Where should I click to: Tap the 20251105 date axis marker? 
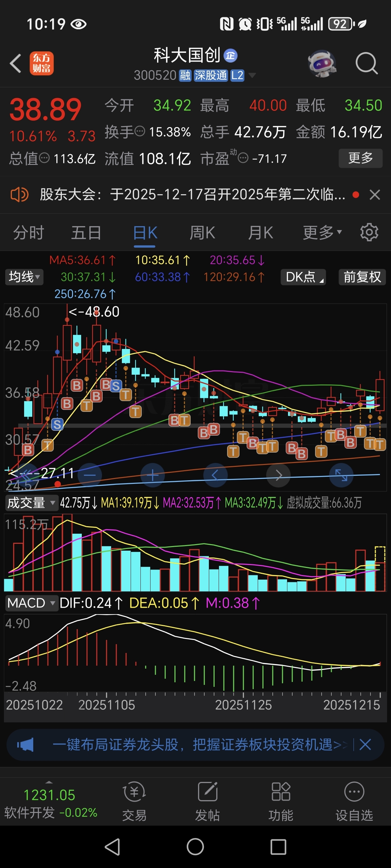point(107,705)
